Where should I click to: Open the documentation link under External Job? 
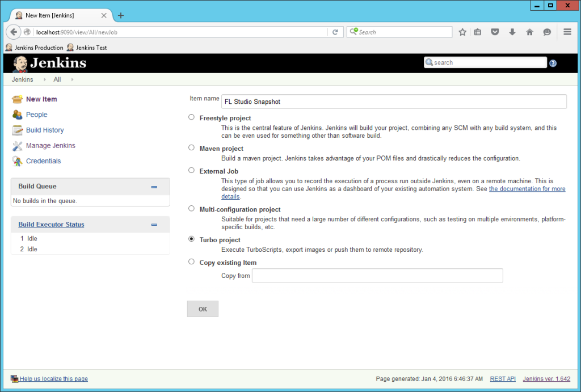[x=527, y=188]
